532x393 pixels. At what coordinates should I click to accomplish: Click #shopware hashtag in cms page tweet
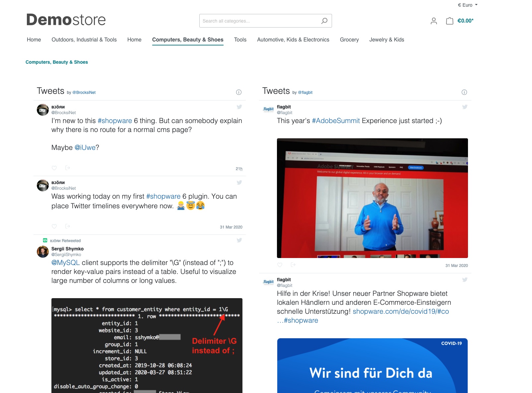coord(115,121)
